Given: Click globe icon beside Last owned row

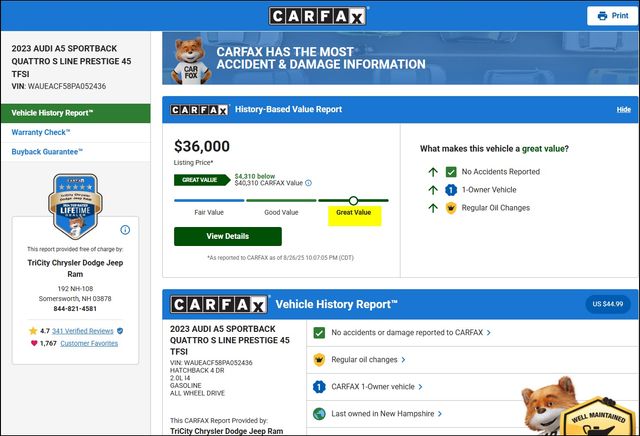Looking at the screenshot, I should 319,414.
